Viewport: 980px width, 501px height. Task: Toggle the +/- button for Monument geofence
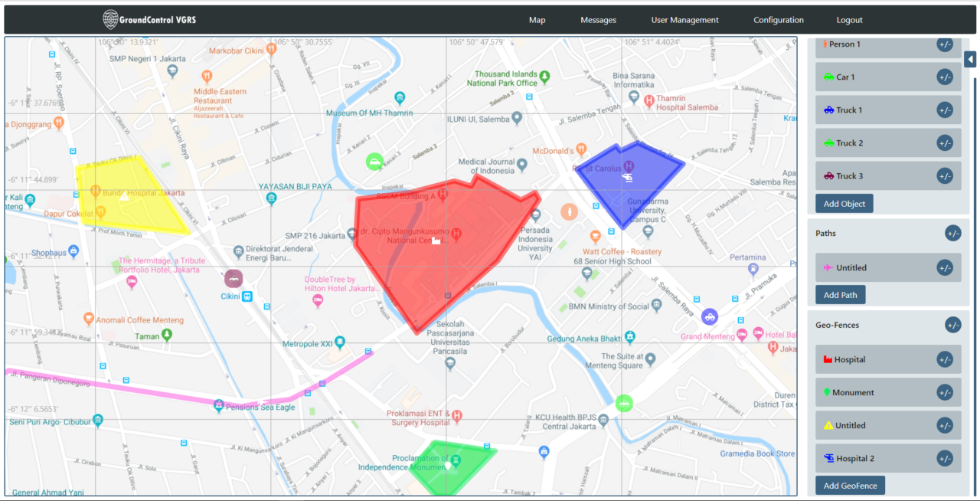[x=945, y=392]
